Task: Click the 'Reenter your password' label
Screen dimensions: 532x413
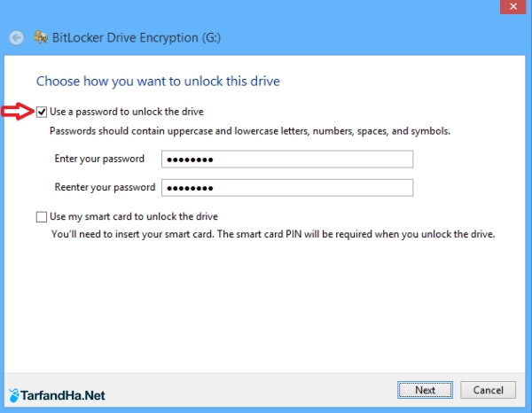Action: point(105,188)
